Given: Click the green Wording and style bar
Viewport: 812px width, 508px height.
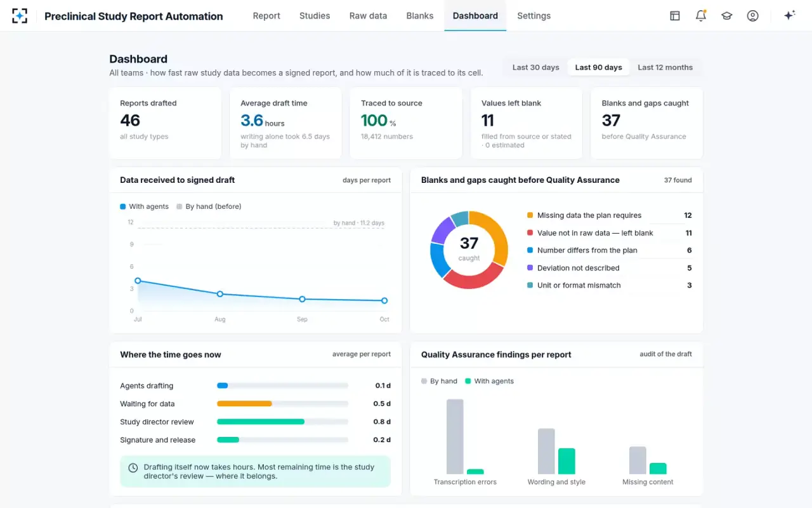Looking at the screenshot, I should coord(566,462).
